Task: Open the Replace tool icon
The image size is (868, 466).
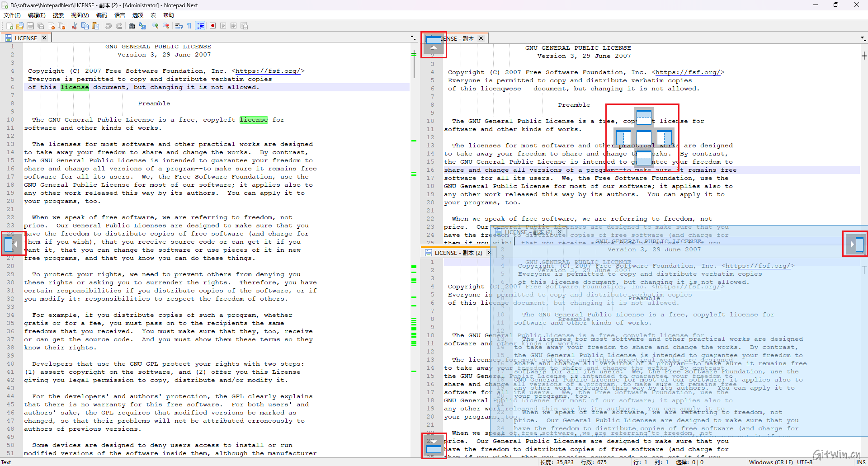Action: (x=142, y=26)
